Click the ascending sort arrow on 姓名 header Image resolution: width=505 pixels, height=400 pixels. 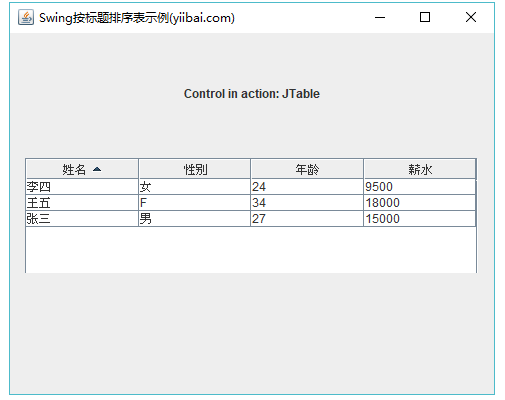(97, 169)
